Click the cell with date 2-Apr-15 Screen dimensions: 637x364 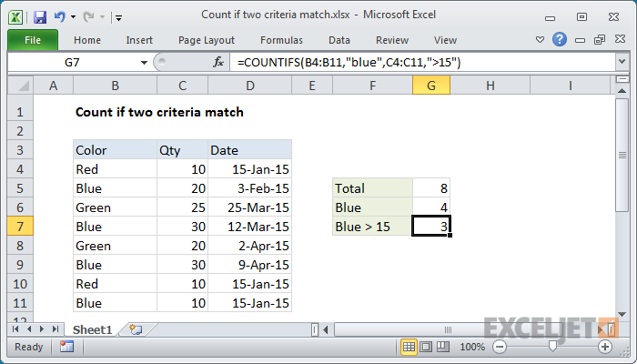coord(250,246)
